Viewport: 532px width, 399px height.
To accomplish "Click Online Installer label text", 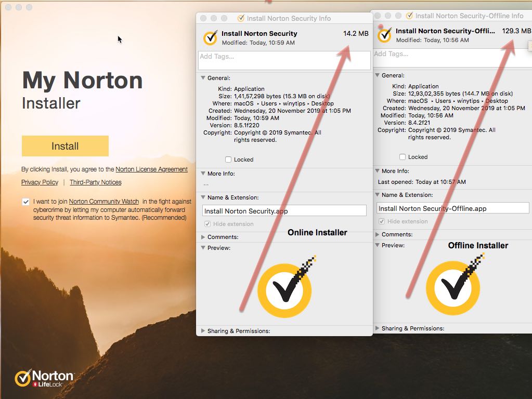I will [x=317, y=233].
